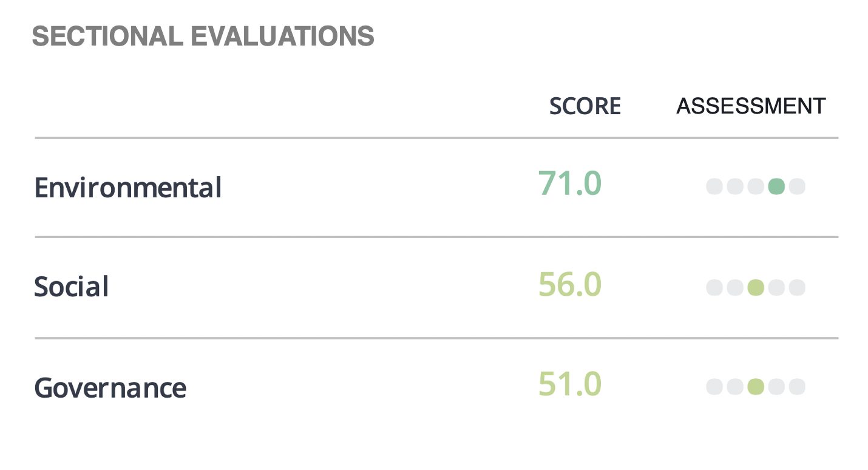Click the Governance score 51.0
The image size is (868, 470).
click(x=569, y=384)
